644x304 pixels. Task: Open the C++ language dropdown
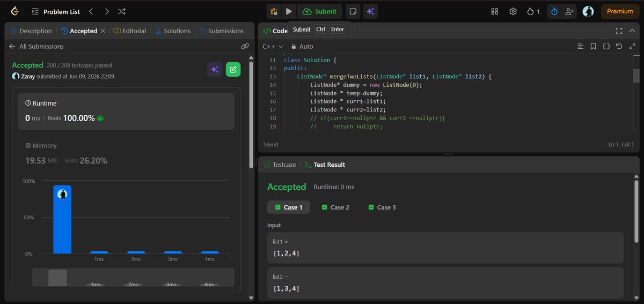click(273, 47)
